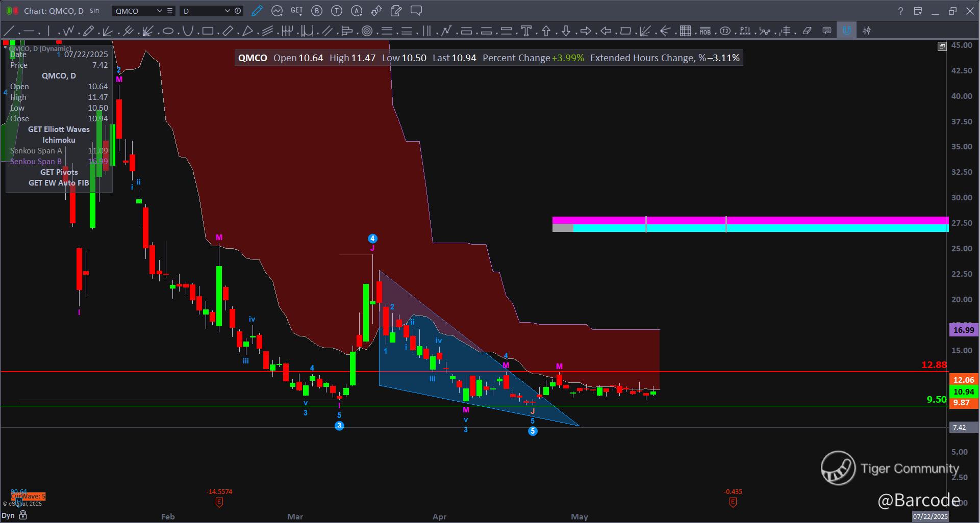The height and width of the screenshot is (523, 980).
Task: Click the circled T toolbar icon
Action: pyautogui.click(x=337, y=11)
